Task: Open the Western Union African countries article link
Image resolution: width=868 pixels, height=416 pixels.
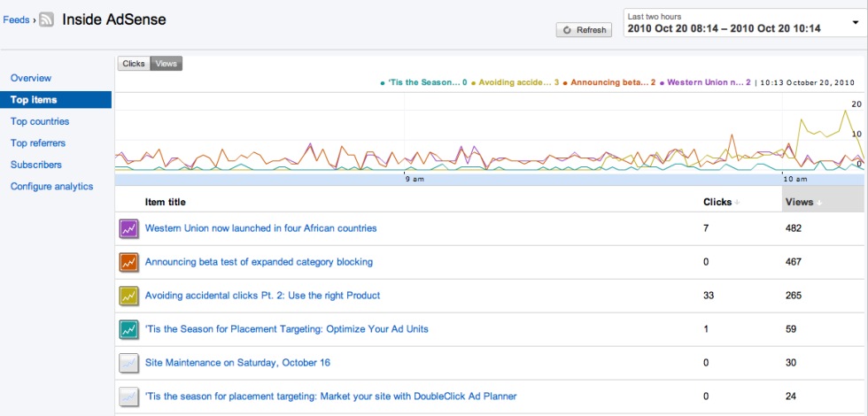Action: (260, 228)
